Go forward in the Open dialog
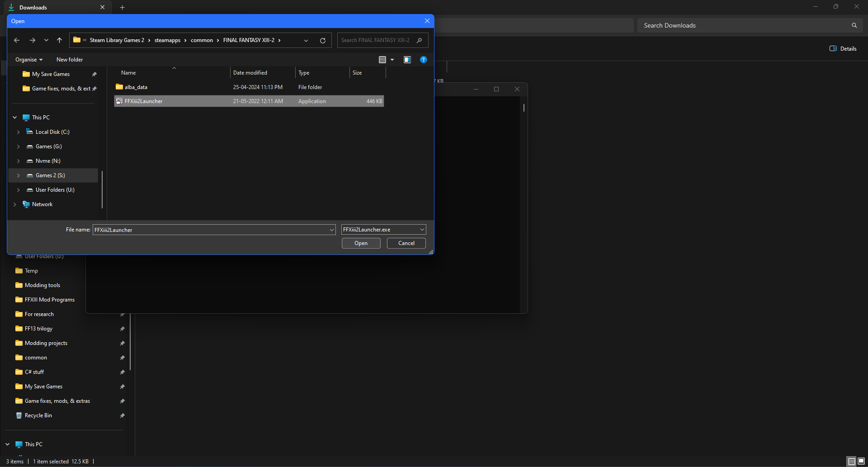Image resolution: width=868 pixels, height=467 pixels. click(x=33, y=40)
